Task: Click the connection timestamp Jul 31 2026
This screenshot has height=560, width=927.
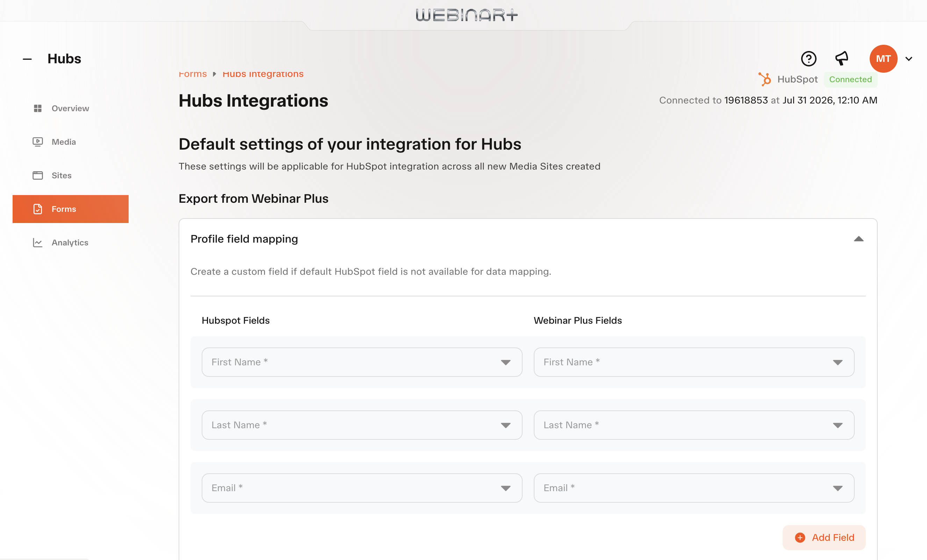Action: coord(830,100)
